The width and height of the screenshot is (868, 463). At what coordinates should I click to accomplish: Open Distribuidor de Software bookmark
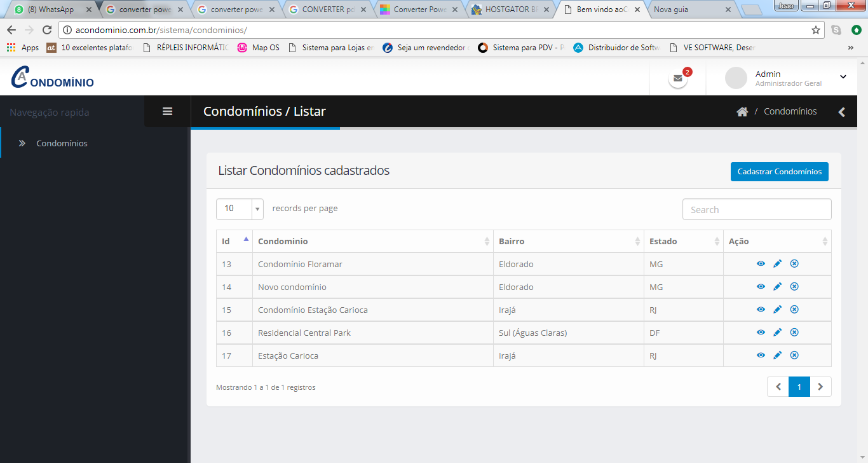click(616, 48)
